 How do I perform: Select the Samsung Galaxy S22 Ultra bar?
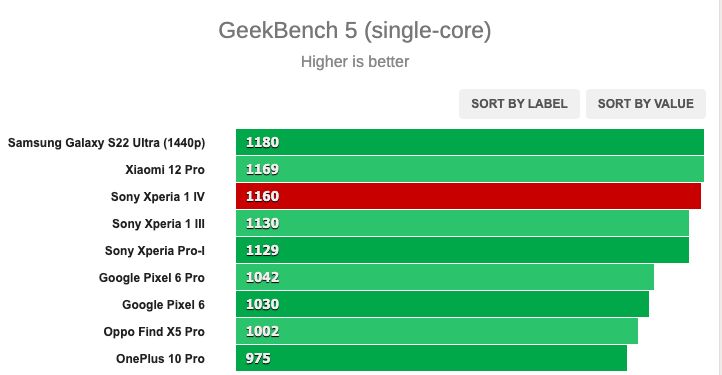(470, 142)
